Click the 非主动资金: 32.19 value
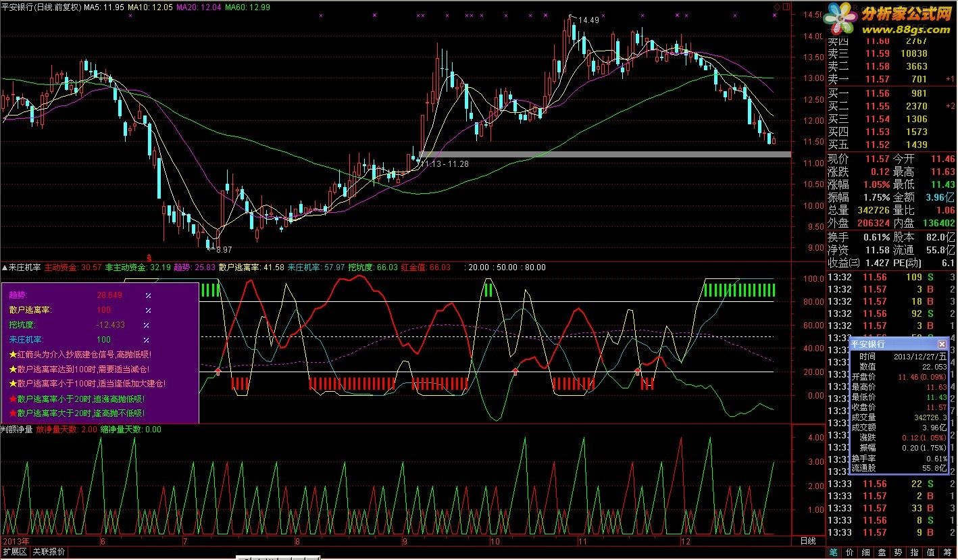This screenshot has width=958, height=560. click(137, 268)
